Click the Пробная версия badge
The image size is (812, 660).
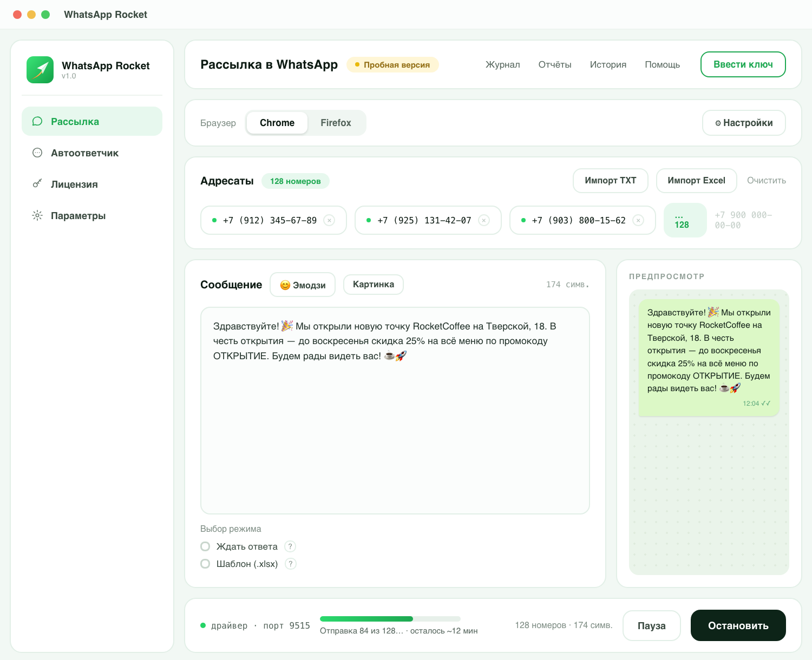pos(392,64)
